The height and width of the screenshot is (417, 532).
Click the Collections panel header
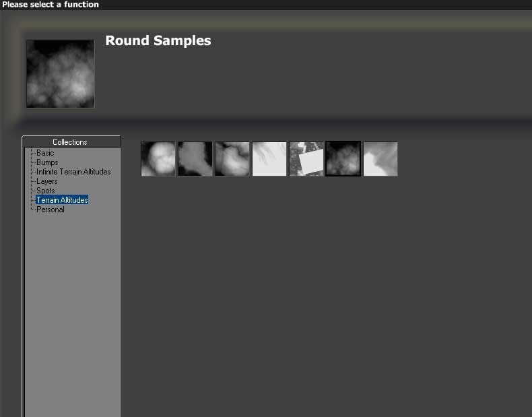click(71, 142)
